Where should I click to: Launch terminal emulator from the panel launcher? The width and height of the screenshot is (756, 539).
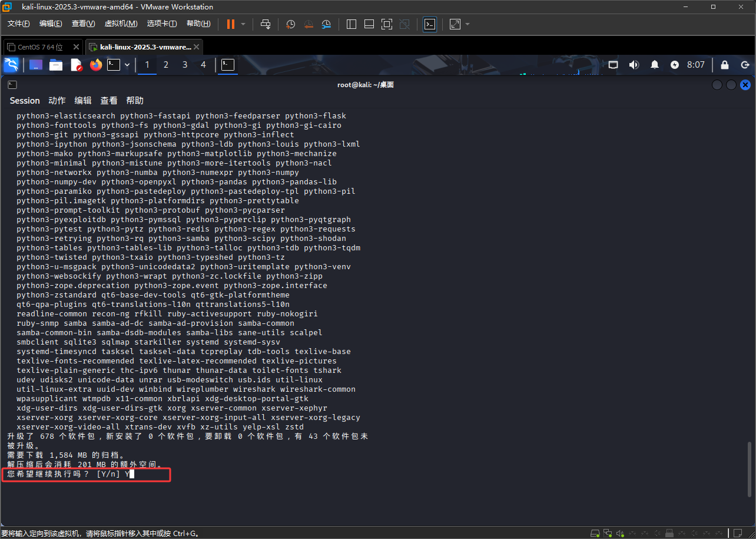pos(114,65)
